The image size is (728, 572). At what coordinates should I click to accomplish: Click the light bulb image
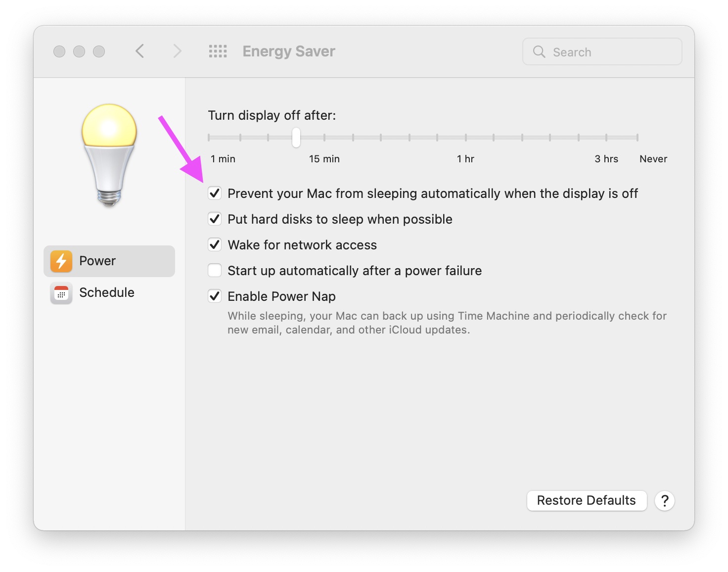(109, 155)
